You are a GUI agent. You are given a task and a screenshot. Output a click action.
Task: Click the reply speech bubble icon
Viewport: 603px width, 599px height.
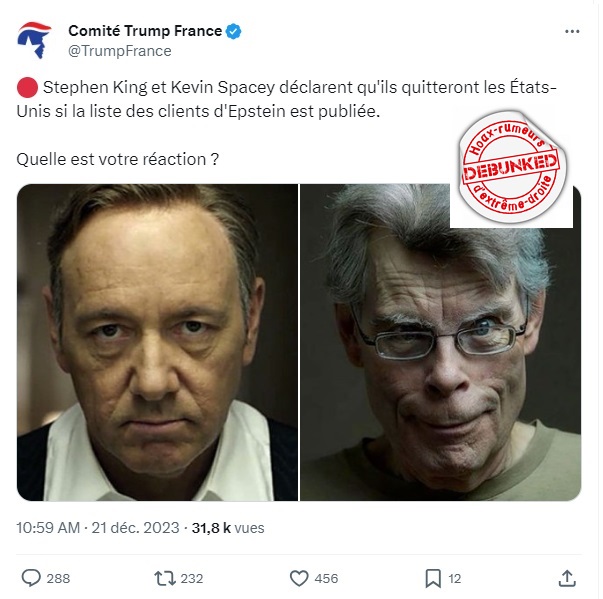coord(31,578)
